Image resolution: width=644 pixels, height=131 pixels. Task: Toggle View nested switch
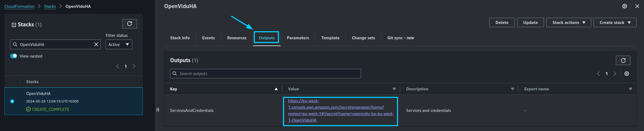(x=14, y=56)
